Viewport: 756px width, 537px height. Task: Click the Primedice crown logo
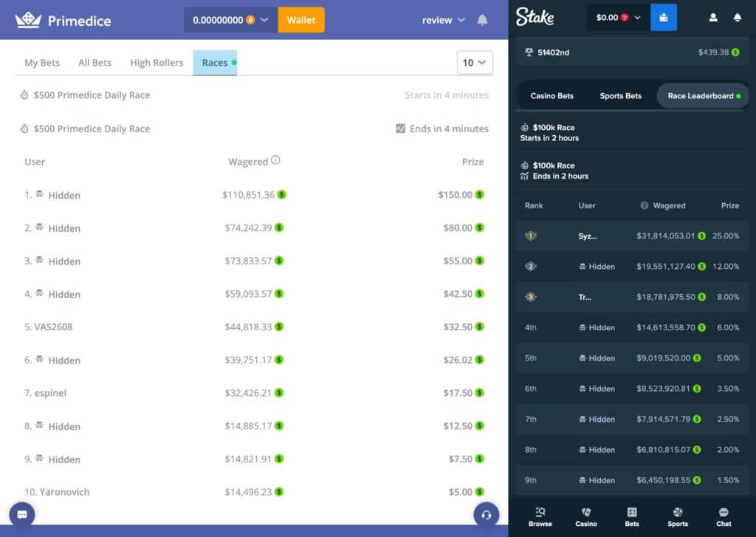[27, 20]
